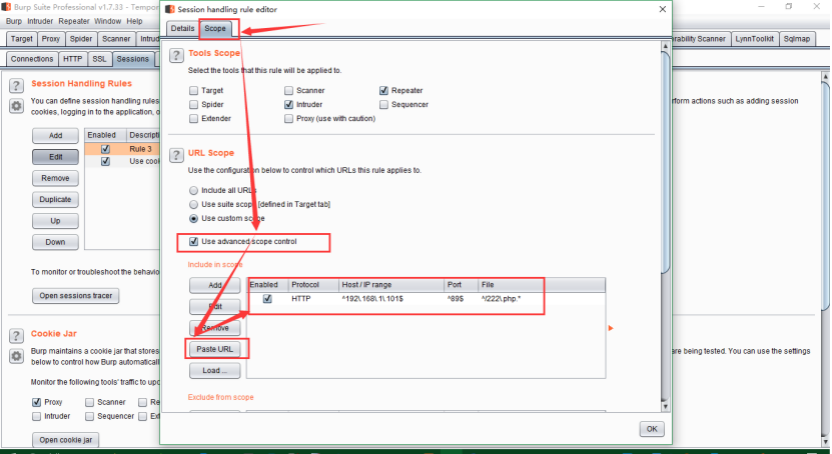Switch to the Spider main tab
832x454 pixels.
(81, 39)
